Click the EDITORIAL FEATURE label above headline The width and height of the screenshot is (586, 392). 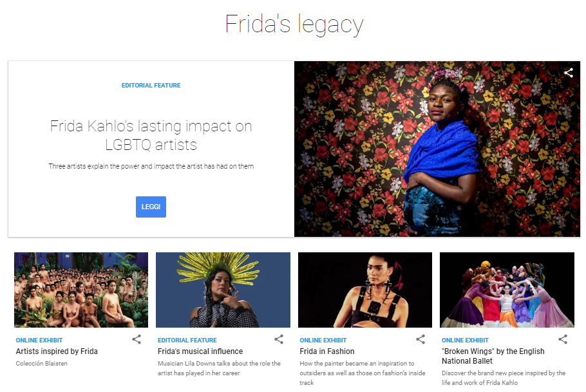pos(151,86)
